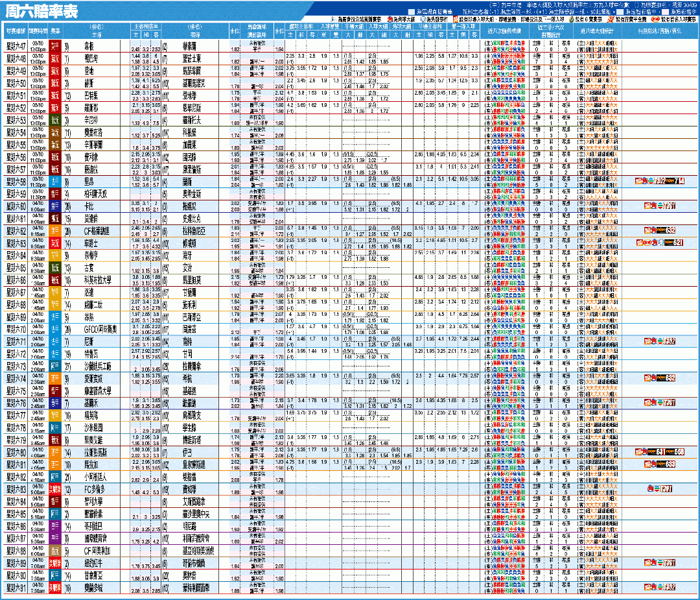
Task: Select the tan league badge in row 星期六88
Action: tap(55, 551)
